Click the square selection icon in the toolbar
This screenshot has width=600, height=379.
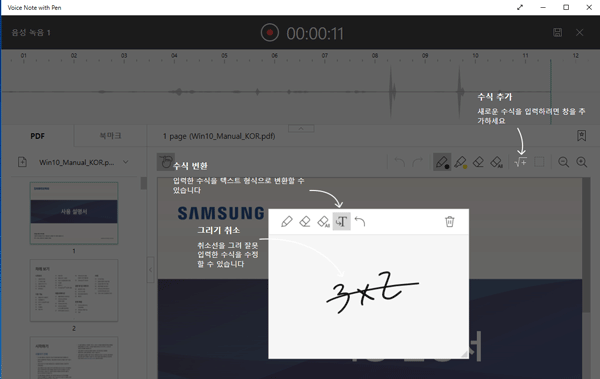point(539,162)
